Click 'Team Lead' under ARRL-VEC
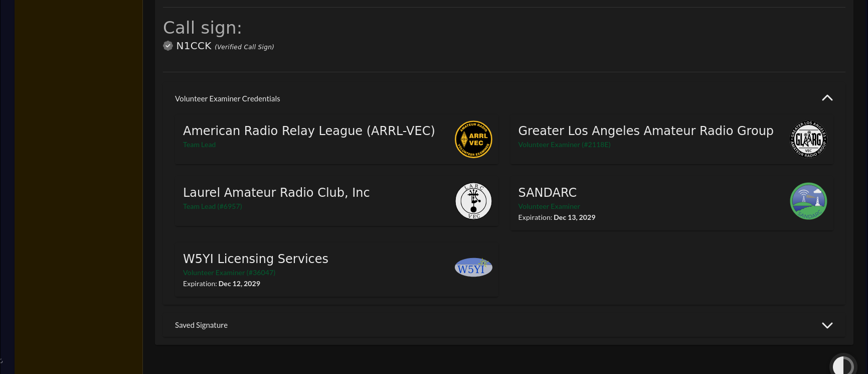This screenshot has height=374, width=868. [x=199, y=145]
